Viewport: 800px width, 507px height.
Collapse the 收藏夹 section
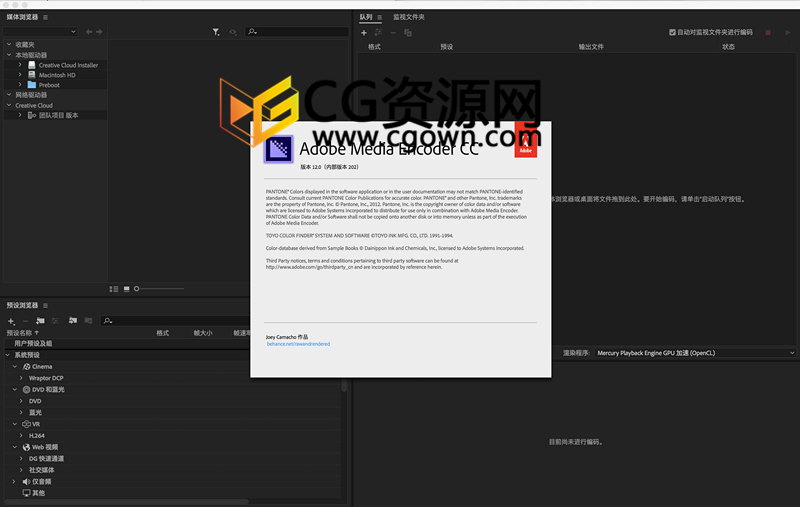[x=9, y=44]
